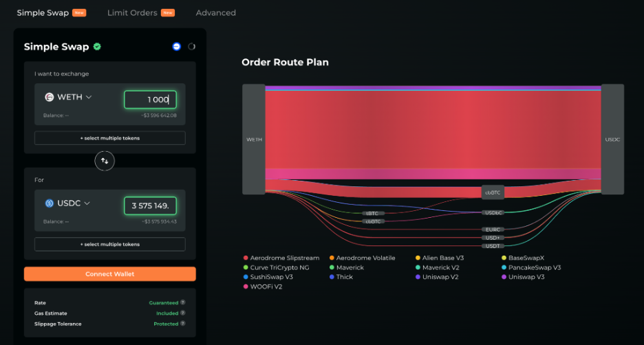Click the 1 000 amount input field
The height and width of the screenshot is (345, 644).
point(150,100)
